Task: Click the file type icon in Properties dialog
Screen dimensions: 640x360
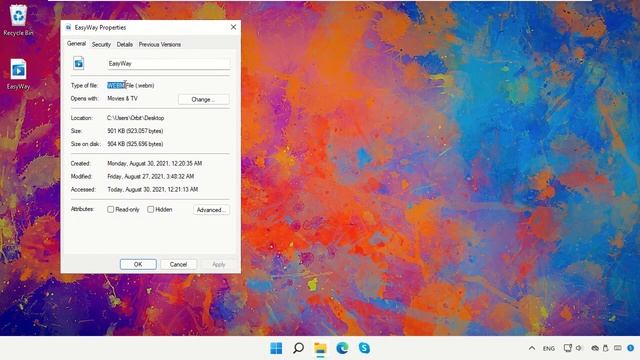Action: click(79, 63)
